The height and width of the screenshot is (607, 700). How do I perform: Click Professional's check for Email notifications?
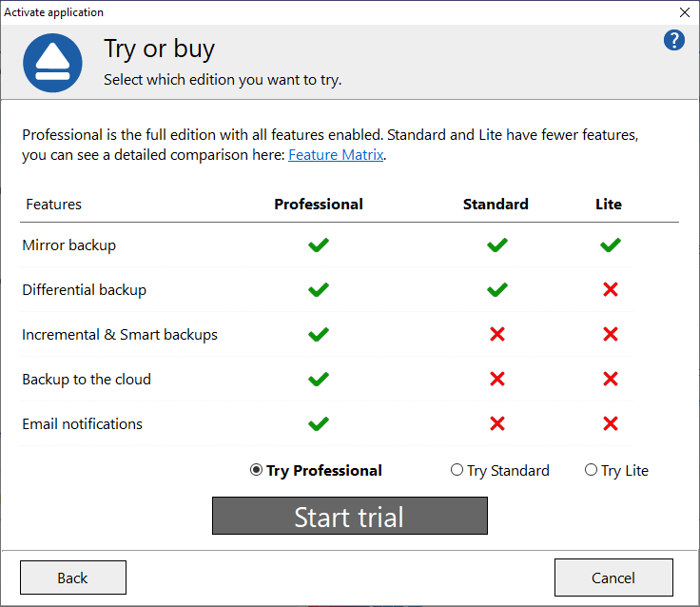[319, 424]
